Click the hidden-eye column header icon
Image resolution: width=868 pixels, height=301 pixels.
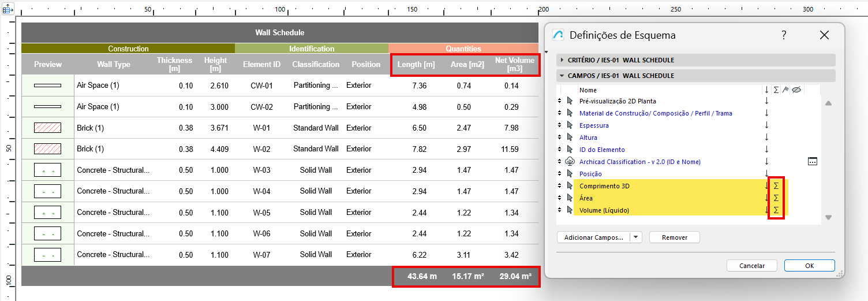[x=797, y=90]
